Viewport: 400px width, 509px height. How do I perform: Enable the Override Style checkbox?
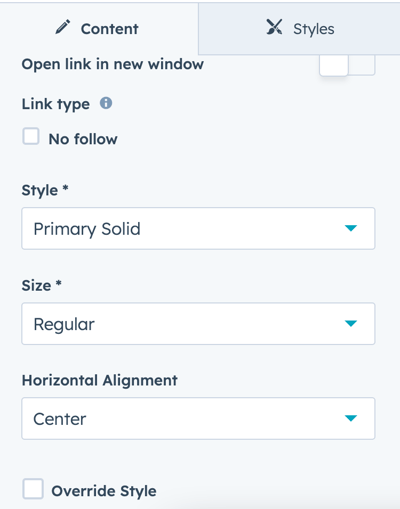(x=33, y=489)
